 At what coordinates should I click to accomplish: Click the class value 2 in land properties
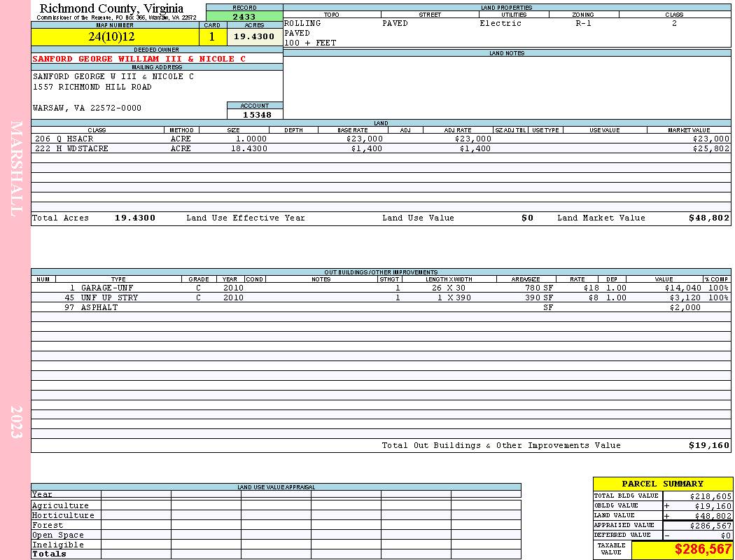point(674,23)
